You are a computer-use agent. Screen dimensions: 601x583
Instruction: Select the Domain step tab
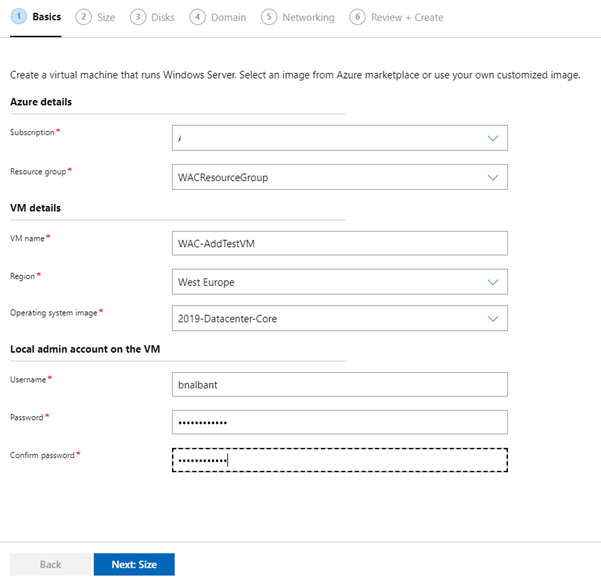(218, 18)
